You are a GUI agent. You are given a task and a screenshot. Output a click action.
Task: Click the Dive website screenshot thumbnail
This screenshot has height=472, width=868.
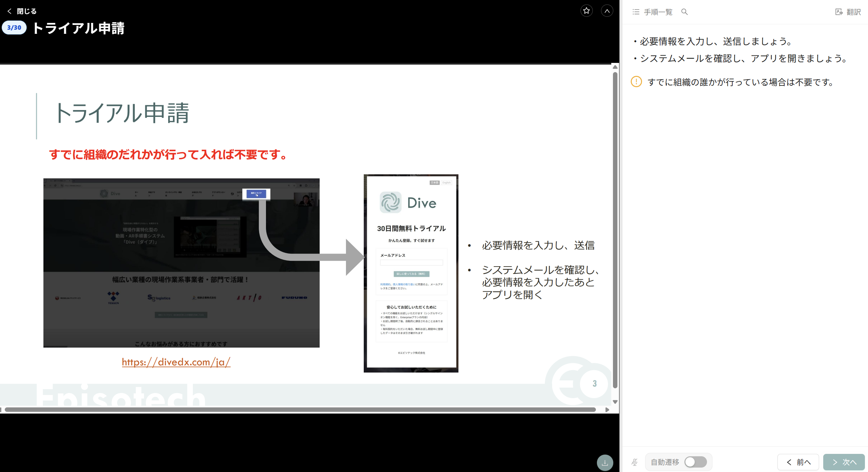point(182,263)
